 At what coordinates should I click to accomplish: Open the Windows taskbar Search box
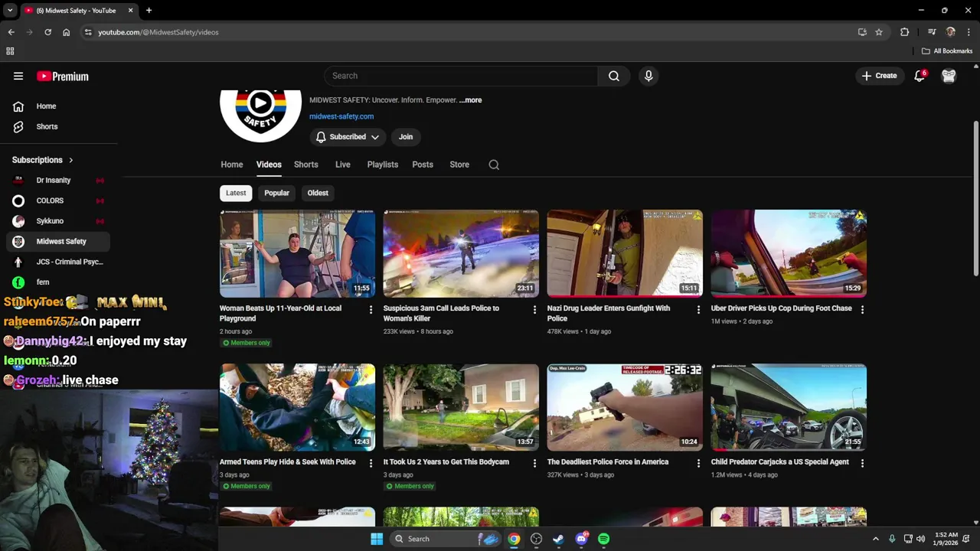446,539
